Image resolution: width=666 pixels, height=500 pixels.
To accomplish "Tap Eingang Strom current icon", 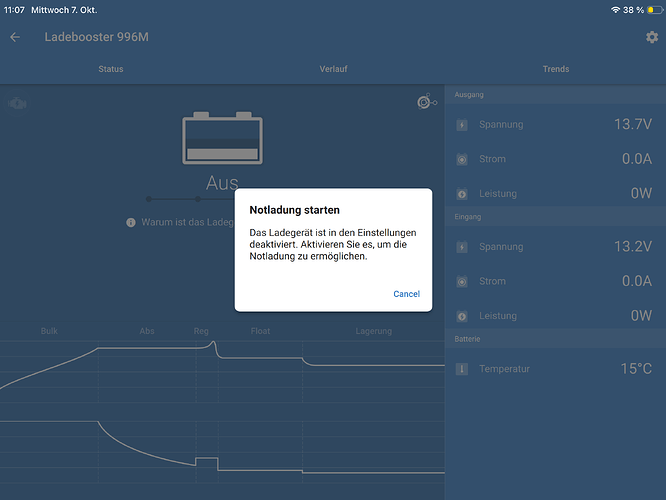I will pos(462,281).
